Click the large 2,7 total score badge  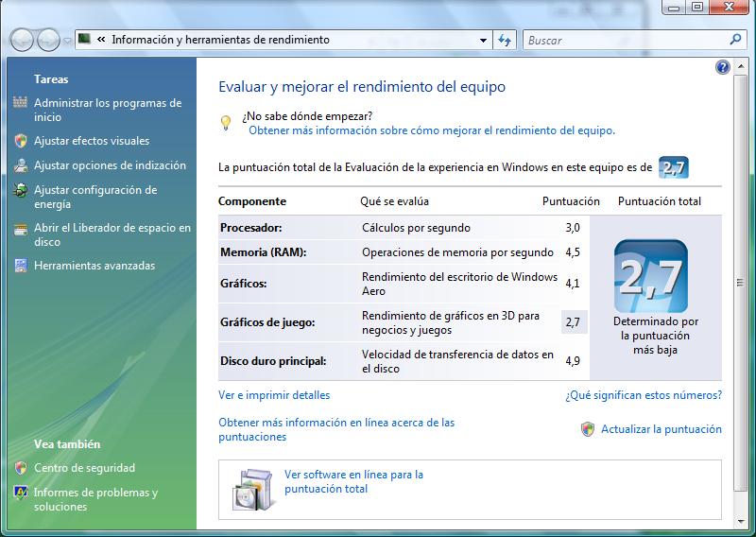(650, 276)
